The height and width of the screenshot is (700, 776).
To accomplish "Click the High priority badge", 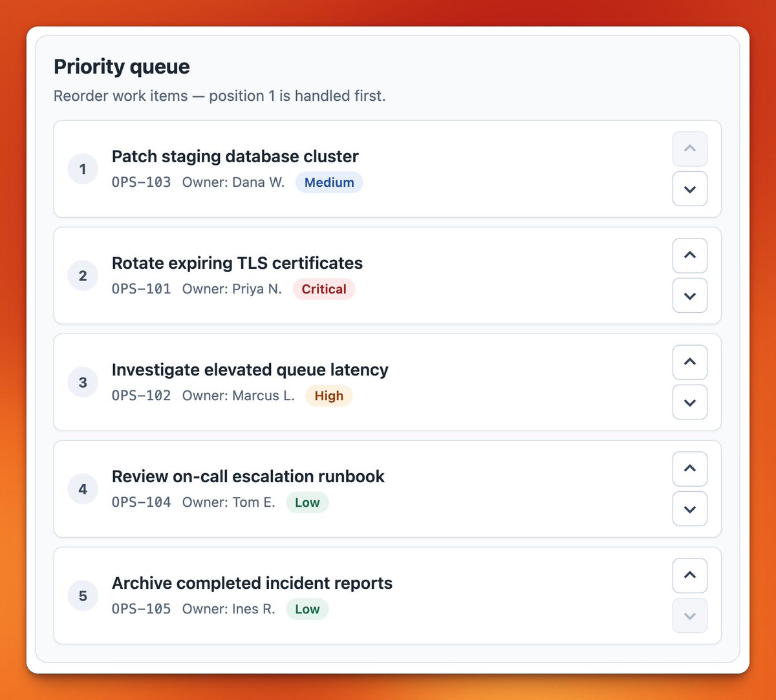I will 329,396.
